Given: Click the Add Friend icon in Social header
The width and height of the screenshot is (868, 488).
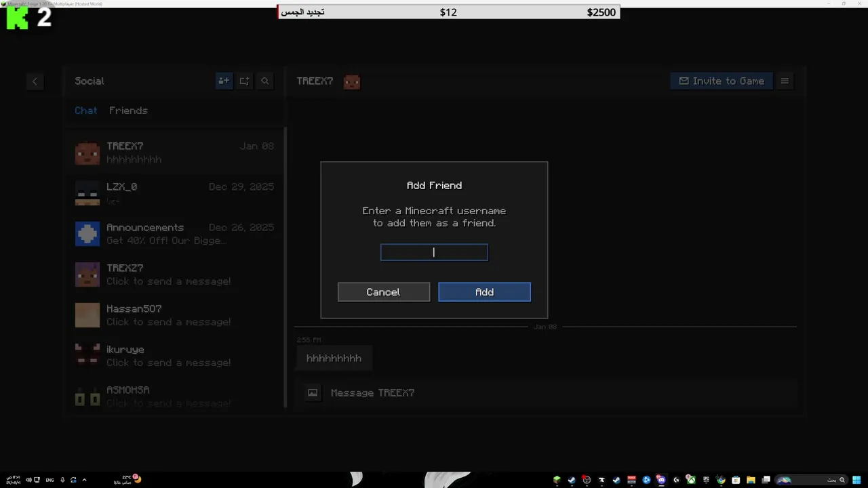Looking at the screenshot, I should coord(224,81).
